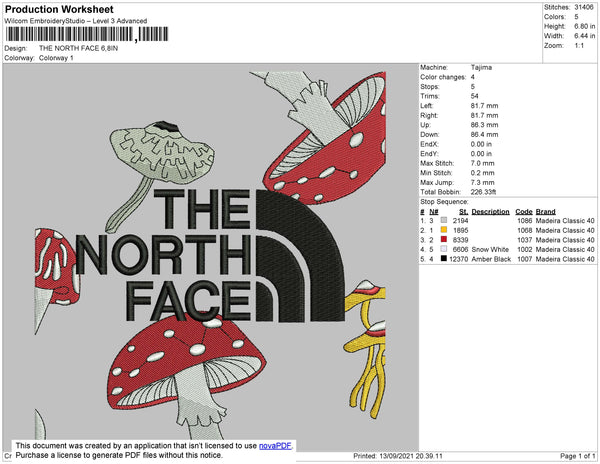The height and width of the screenshot is (464, 600).
Task: Click the design name 'THE NORTH FACE 6,8IN'
Action: pos(78,48)
